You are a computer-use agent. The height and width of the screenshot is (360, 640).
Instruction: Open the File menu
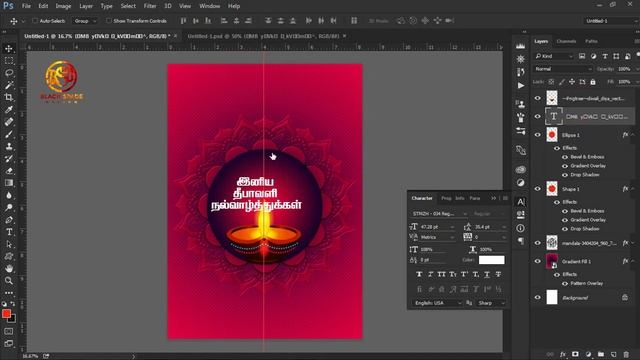click(x=26, y=6)
